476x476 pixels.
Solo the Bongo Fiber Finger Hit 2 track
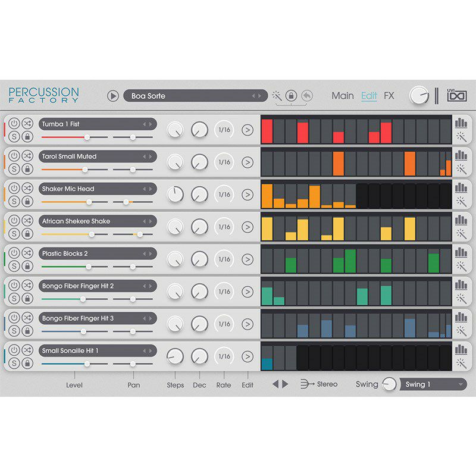tap(14, 299)
